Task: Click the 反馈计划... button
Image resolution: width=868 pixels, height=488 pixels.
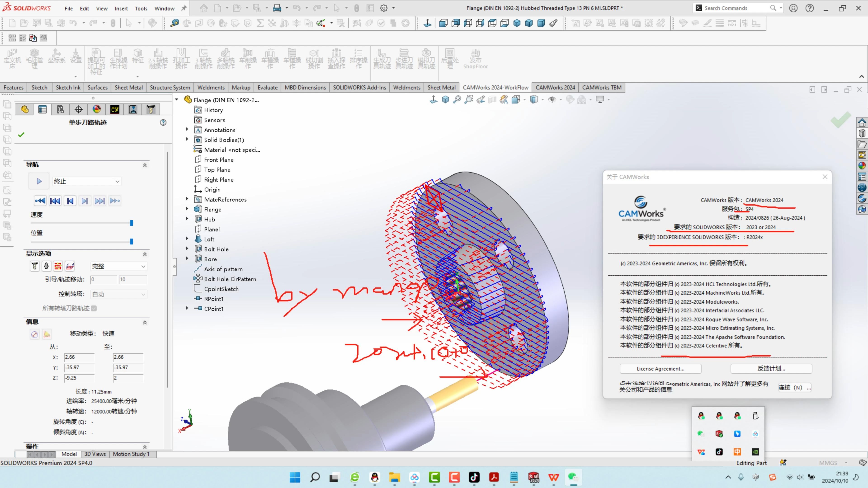Action: (x=771, y=369)
